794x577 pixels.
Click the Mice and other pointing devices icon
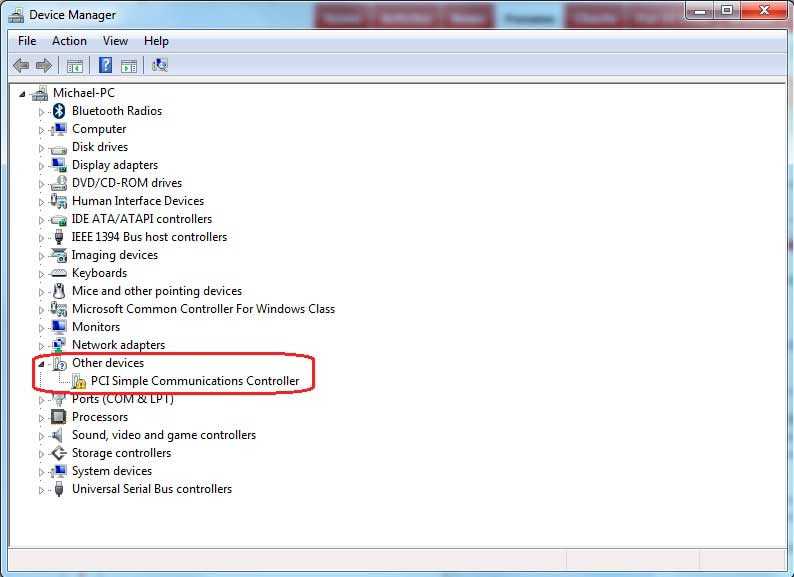click(59, 291)
